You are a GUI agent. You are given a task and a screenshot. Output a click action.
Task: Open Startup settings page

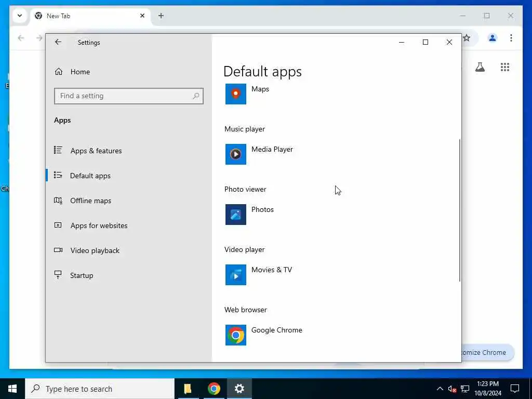pos(82,275)
